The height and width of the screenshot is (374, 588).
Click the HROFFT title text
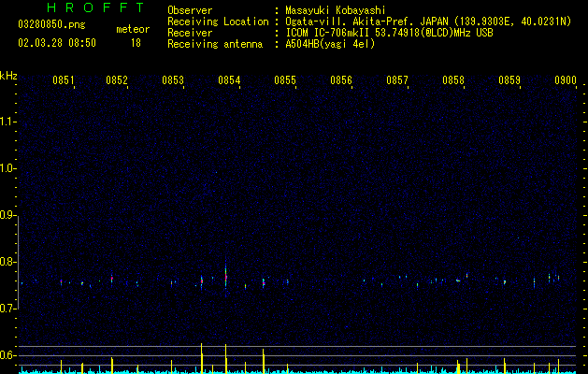click(x=96, y=7)
